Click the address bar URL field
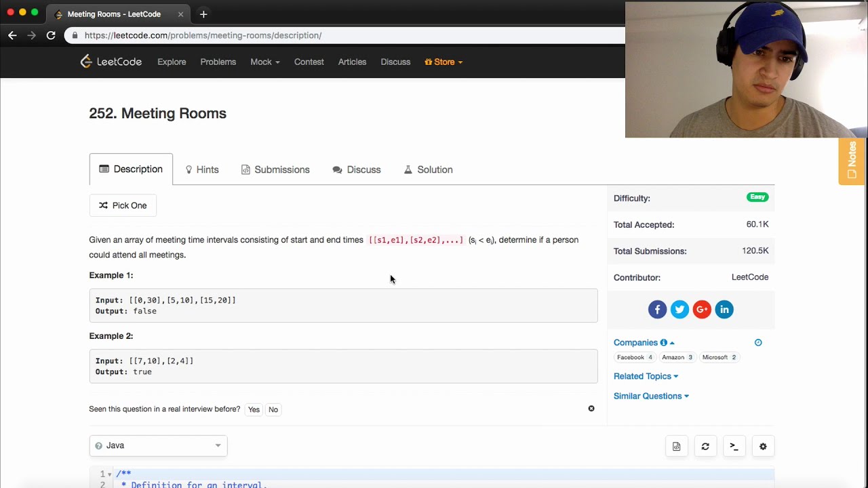The image size is (868, 488). 346,35
